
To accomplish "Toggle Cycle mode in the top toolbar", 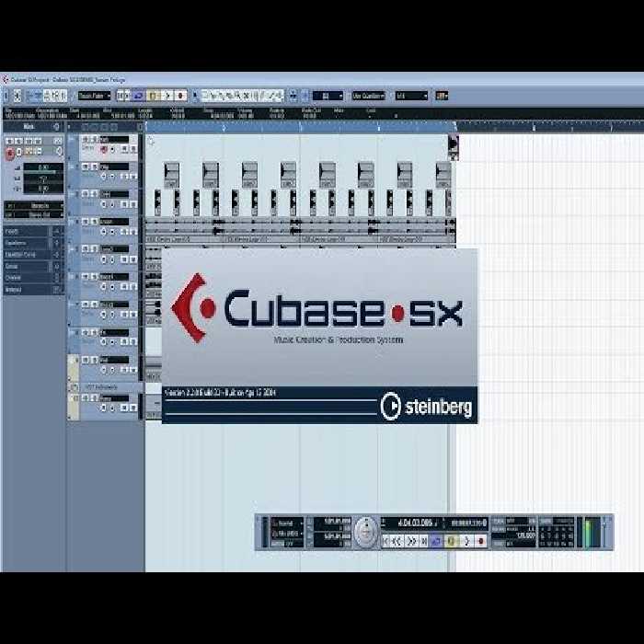I will coord(138,96).
